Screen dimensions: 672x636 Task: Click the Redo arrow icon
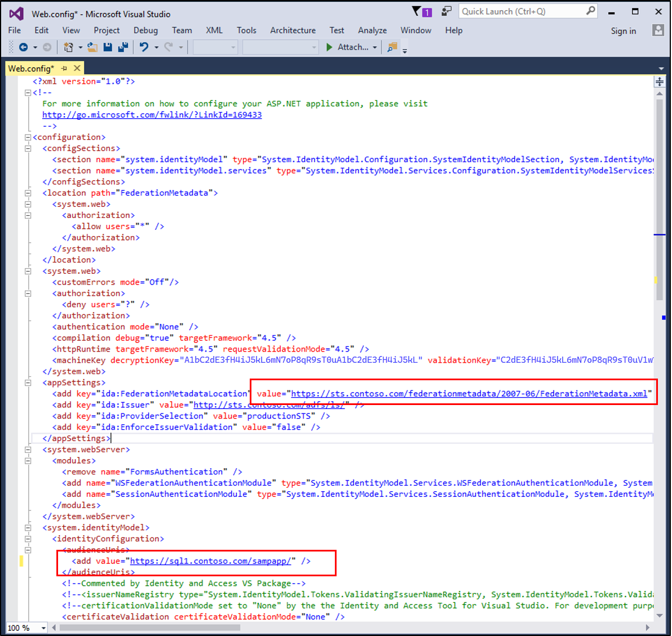click(x=169, y=47)
